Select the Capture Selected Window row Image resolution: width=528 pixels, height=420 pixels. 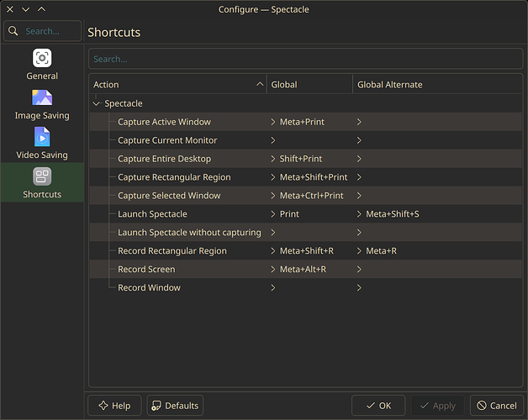tap(306, 196)
